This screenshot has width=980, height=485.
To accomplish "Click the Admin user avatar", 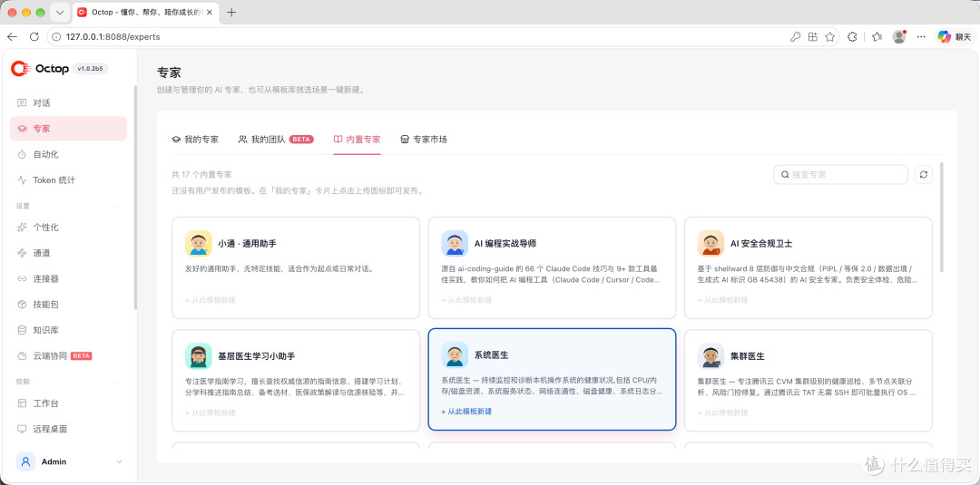I will [25, 462].
